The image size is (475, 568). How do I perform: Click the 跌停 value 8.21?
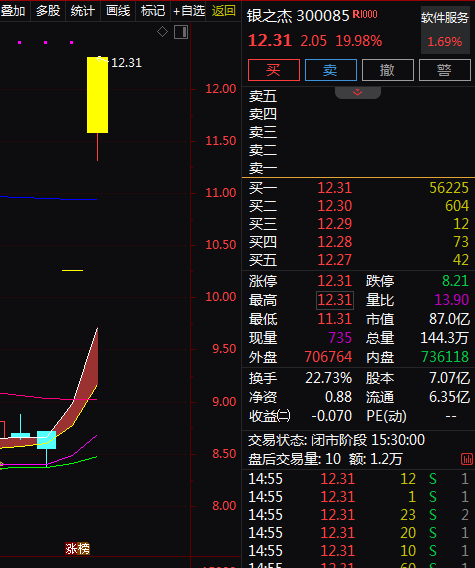click(455, 281)
